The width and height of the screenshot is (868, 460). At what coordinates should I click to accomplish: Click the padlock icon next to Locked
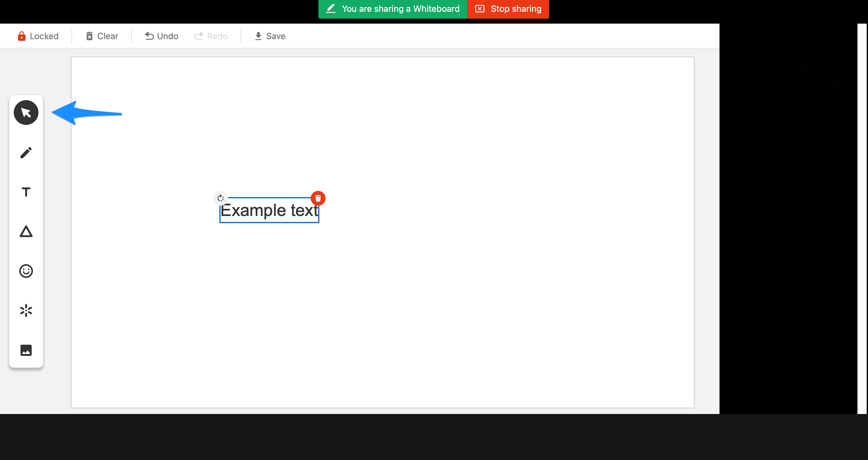(x=21, y=36)
